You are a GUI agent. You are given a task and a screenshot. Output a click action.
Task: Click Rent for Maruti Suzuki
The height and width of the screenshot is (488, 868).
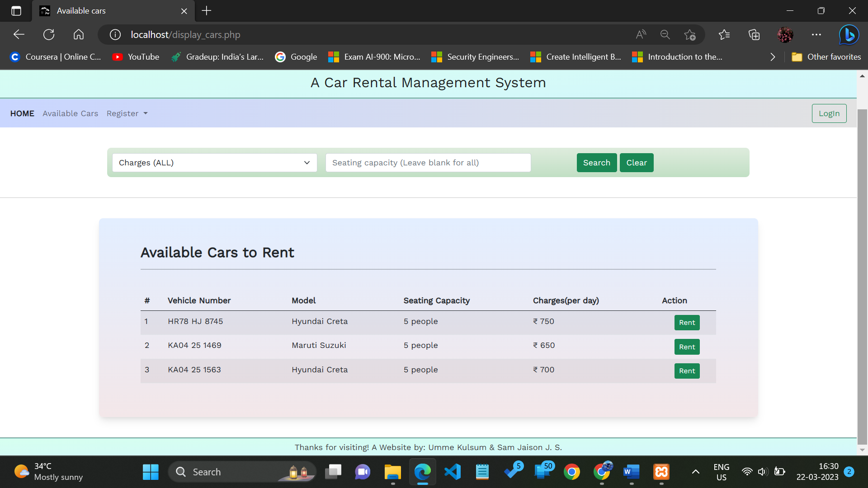pos(687,347)
